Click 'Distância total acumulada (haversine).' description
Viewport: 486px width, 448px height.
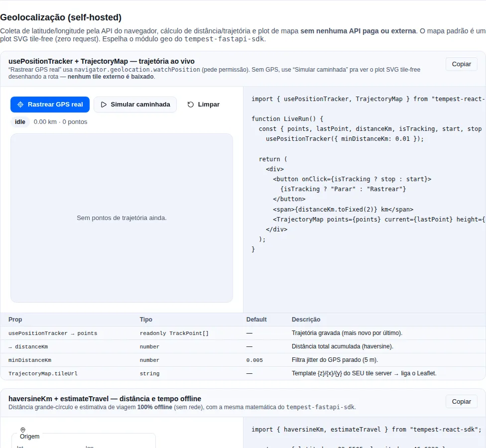click(342, 346)
